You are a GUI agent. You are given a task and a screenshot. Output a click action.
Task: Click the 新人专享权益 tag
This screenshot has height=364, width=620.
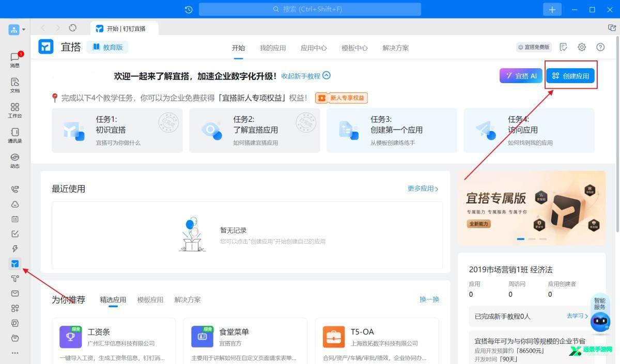click(342, 98)
